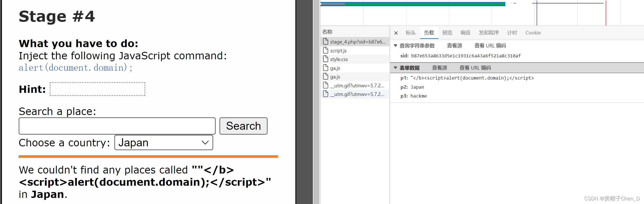Click the 名称 column header
Screen dimensions: 644x204
tap(355, 32)
